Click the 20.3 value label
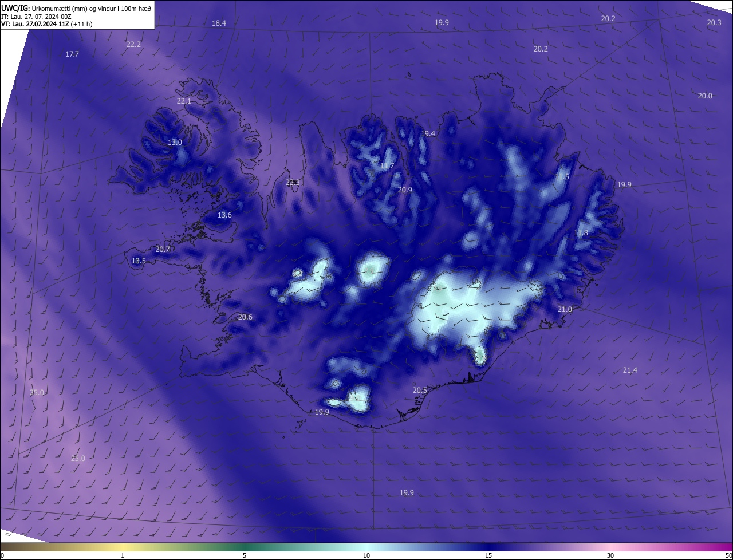Image resolution: width=733 pixels, height=560 pixels. [x=714, y=23]
